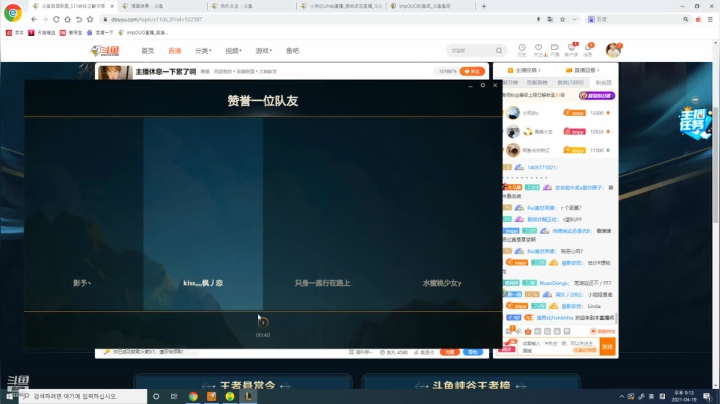
Task: Open the messages icon with notification badge
Action: (588, 50)
